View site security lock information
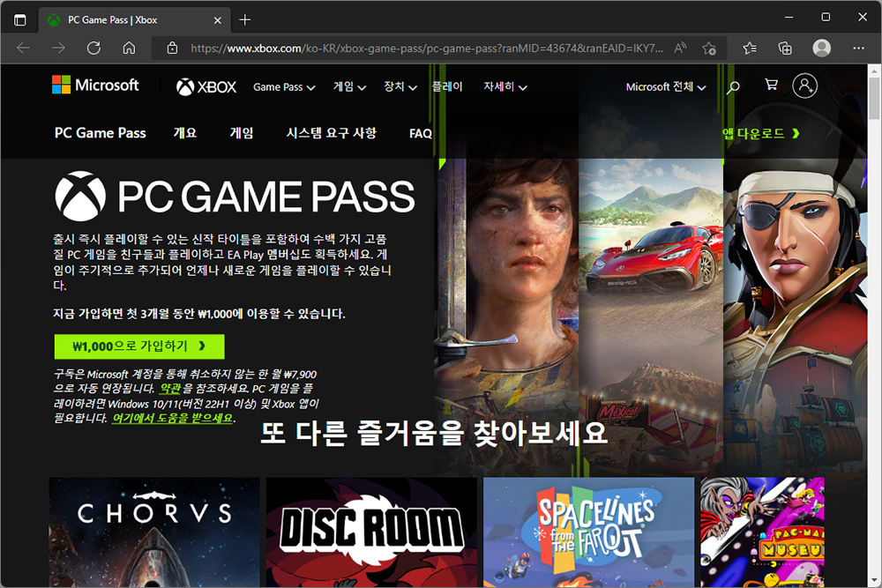Viewport: 882px width, 588px height. point(173,48)
